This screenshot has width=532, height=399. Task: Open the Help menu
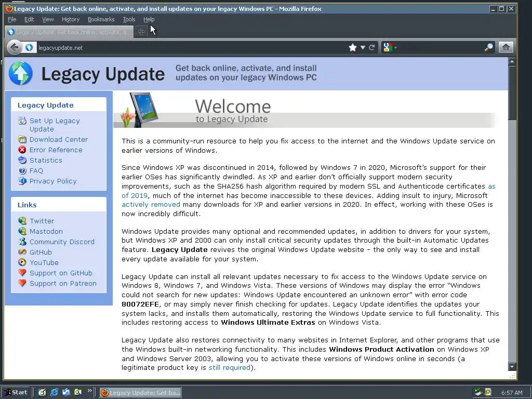pyautogui.click(x=149, y=19)
